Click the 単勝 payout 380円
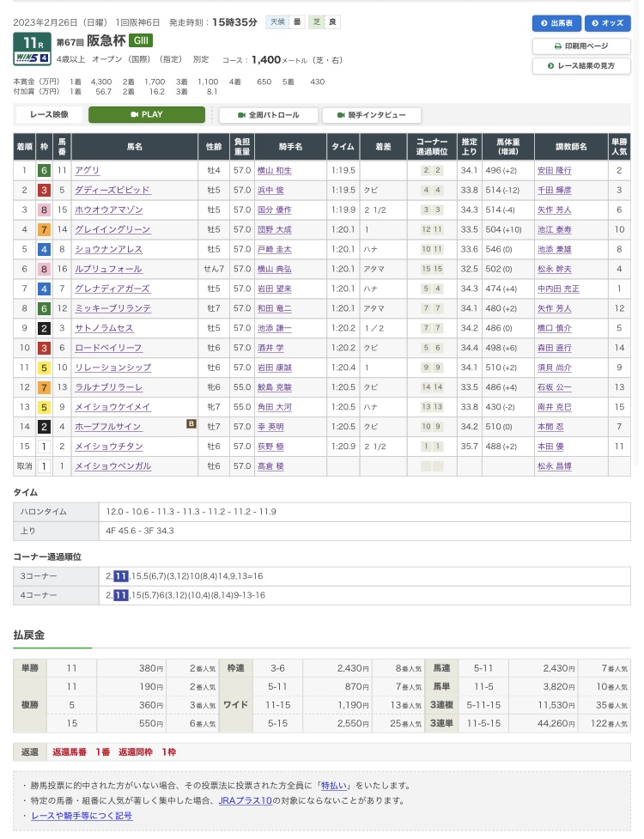644x839 pixels. coord(151,668)
